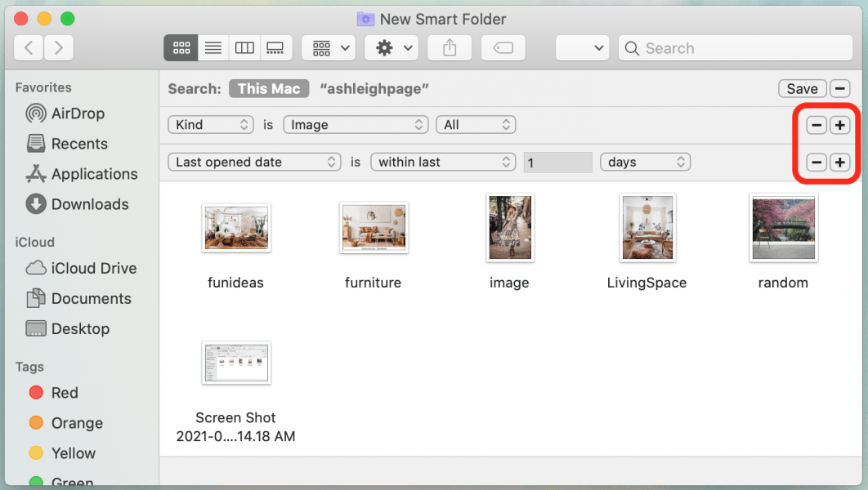Go back with the left chevron button
This screenshot has height=490, width=868.
(x=29, y=48)
